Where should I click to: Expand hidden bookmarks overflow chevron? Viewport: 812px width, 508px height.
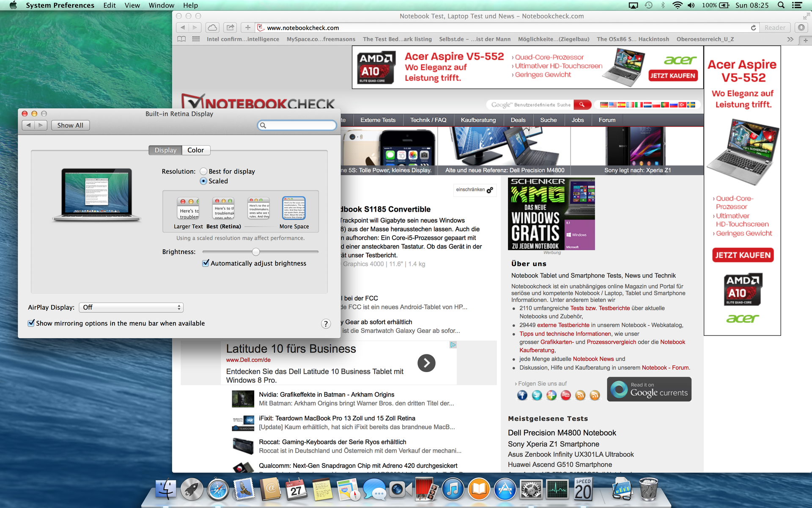(790, 39)
